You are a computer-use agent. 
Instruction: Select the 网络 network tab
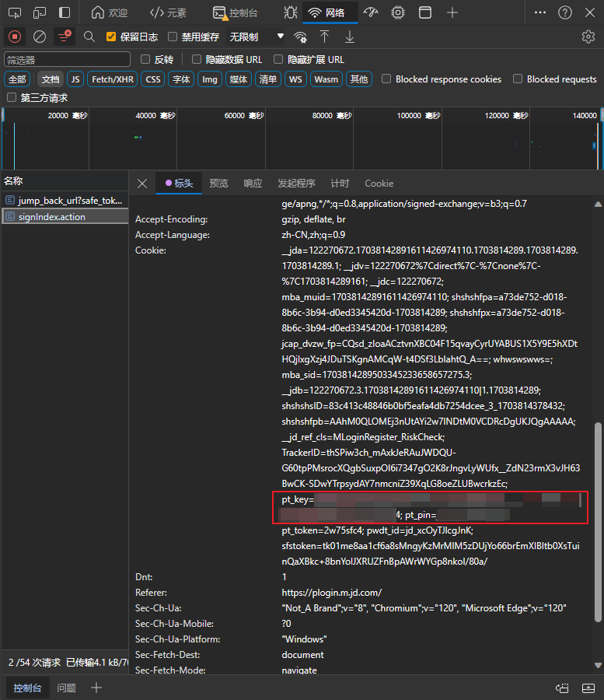330,12
